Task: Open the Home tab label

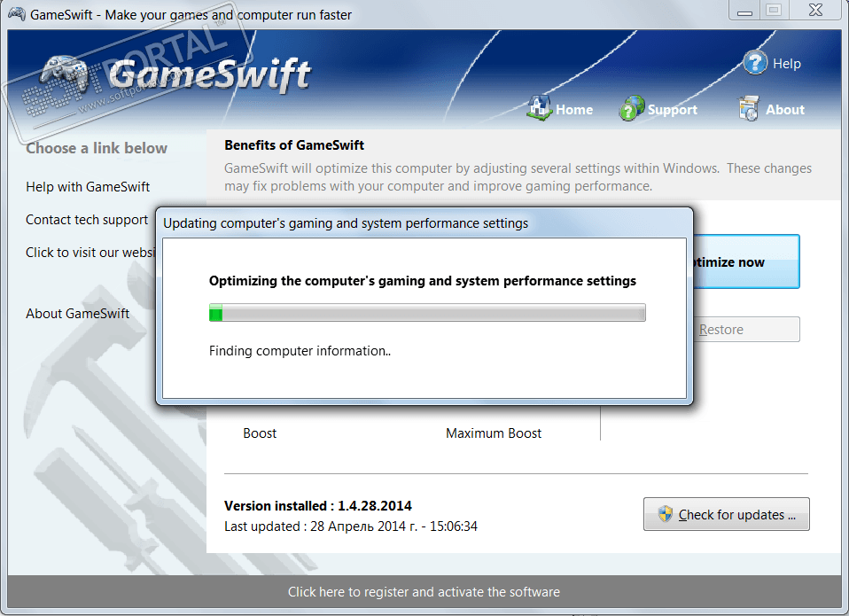Action: [x=574, y=110]
